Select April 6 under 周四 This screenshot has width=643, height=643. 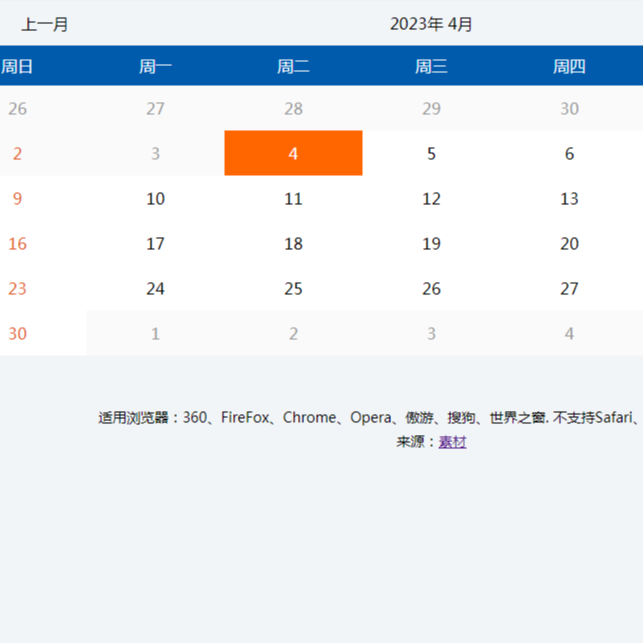click(x=569, y=153)
